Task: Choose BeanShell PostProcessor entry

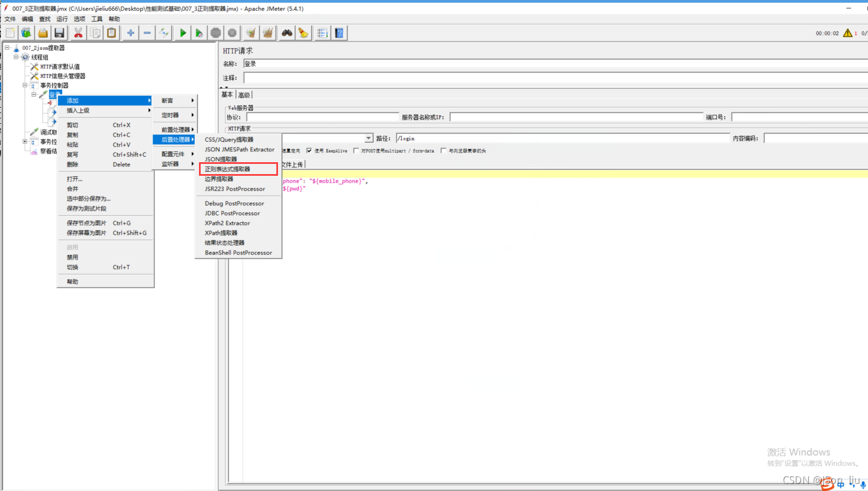Action: tap(238, 253)
